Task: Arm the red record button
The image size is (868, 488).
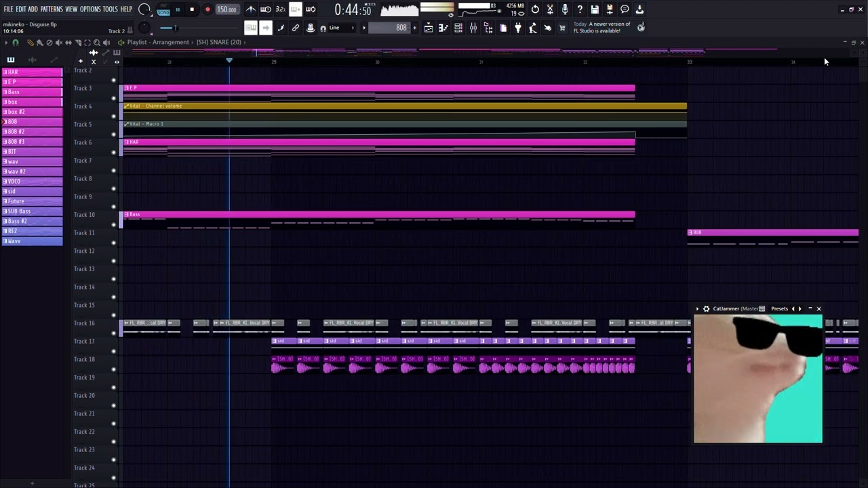Action: (x=208, y=9)
